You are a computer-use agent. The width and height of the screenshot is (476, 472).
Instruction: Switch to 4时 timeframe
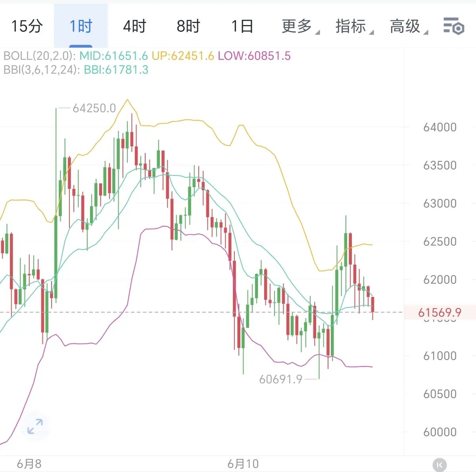(x=135, y=26)
